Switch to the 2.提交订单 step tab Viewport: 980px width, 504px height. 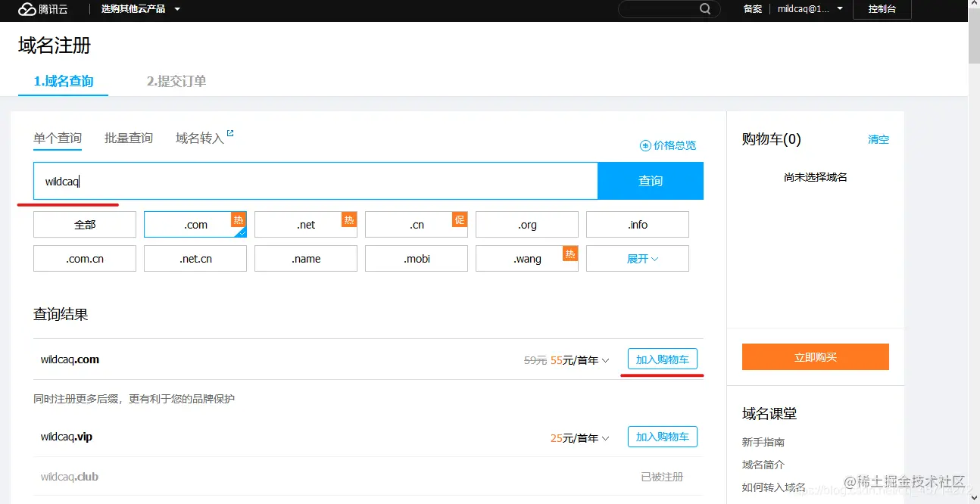tap(175, 81)
